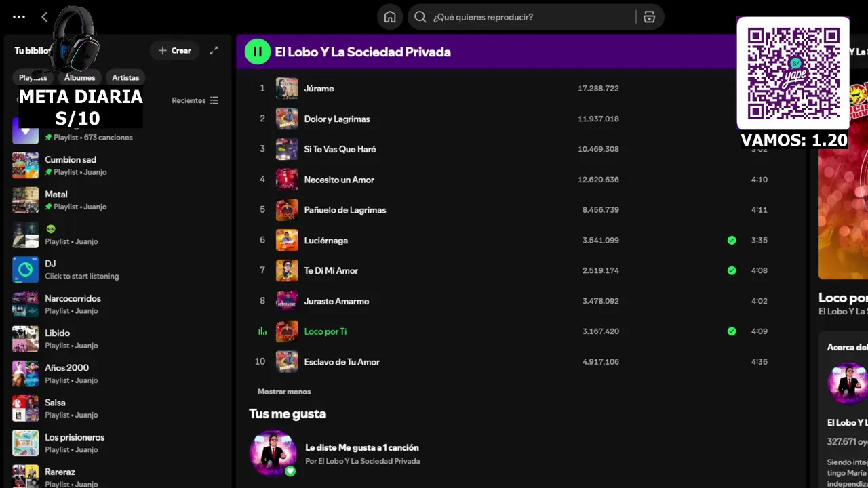
Task: Open the Crear menu
Action: pos(175,51)
